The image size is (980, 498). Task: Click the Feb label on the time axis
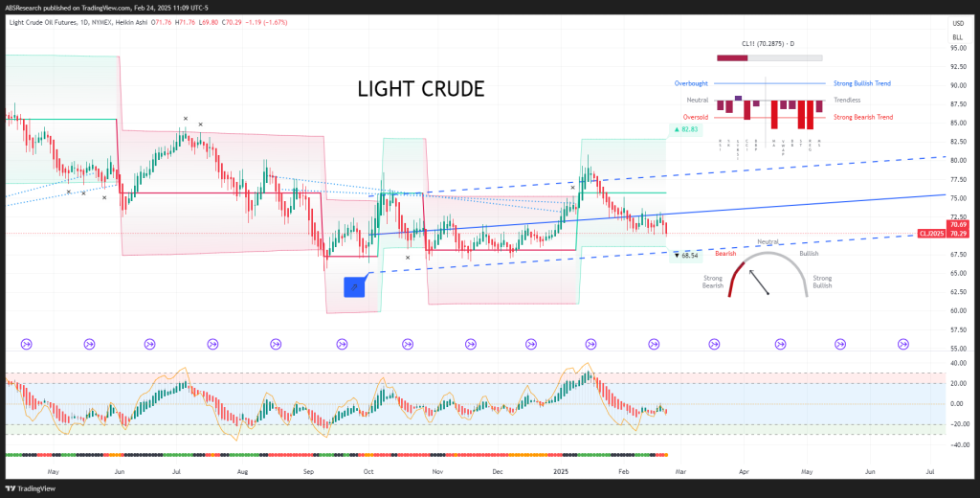[624, 471]
